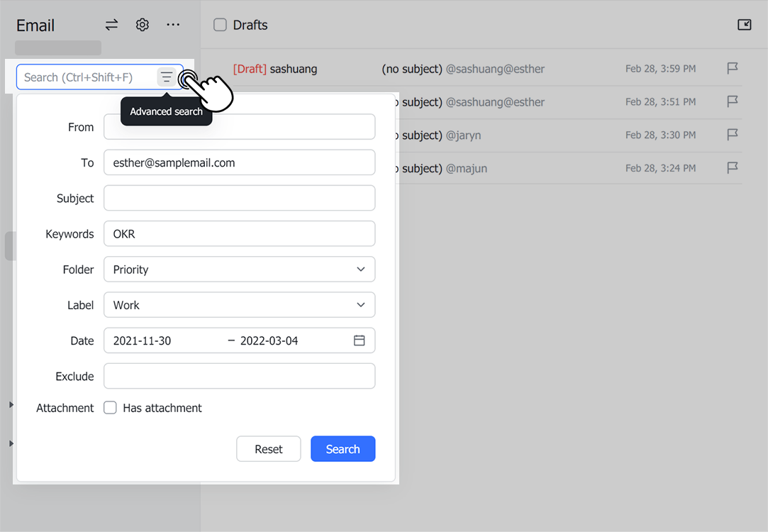Click the sort/swap arrows icon beside Email
The image size is (768, 532).
111,24
